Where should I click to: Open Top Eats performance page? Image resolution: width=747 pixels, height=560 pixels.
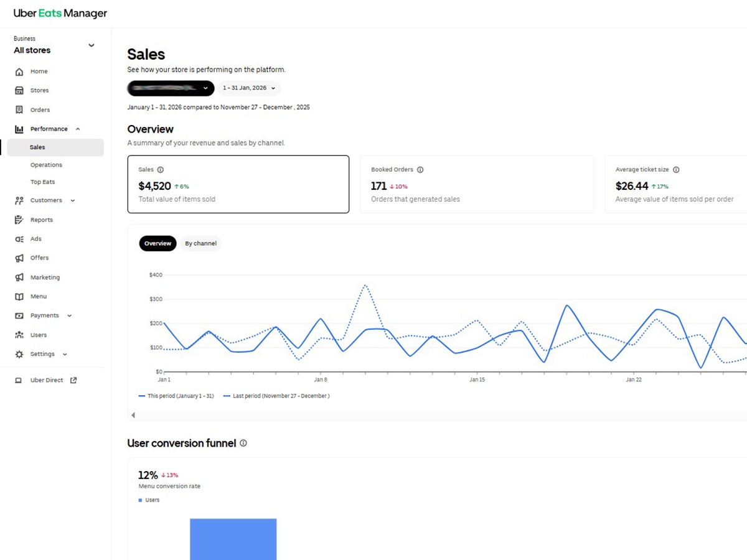click(x=43, y=182)
